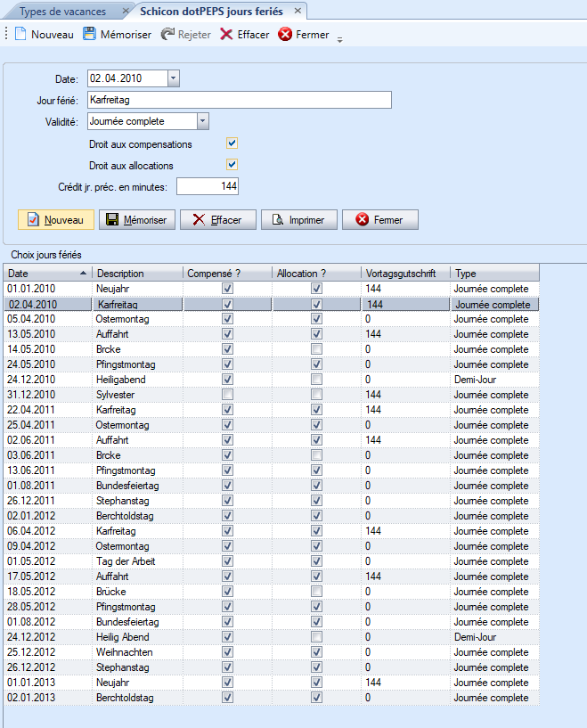Image resolution: width=587 pixels, height=728 pixels.
Task: Click the Effacer red X toolbar icon
Action: (x=227, y=35)
